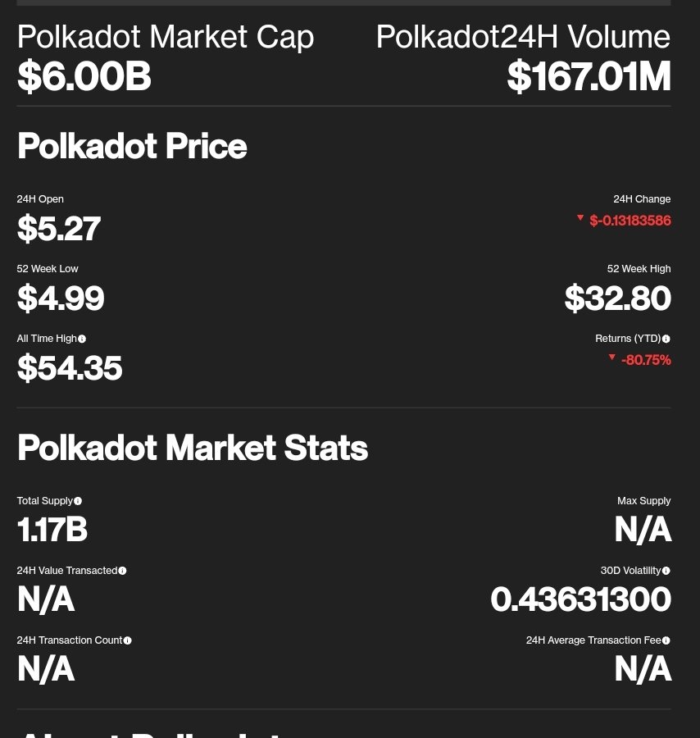
Task: Open 30D Volatility info icon
Action: pos(666,571)
